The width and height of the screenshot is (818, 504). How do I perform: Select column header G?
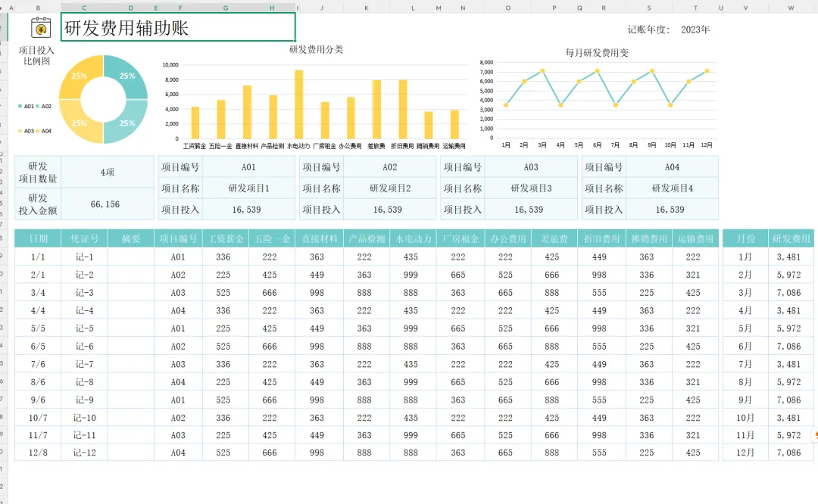pyautogui.click(x=226, y=8)
